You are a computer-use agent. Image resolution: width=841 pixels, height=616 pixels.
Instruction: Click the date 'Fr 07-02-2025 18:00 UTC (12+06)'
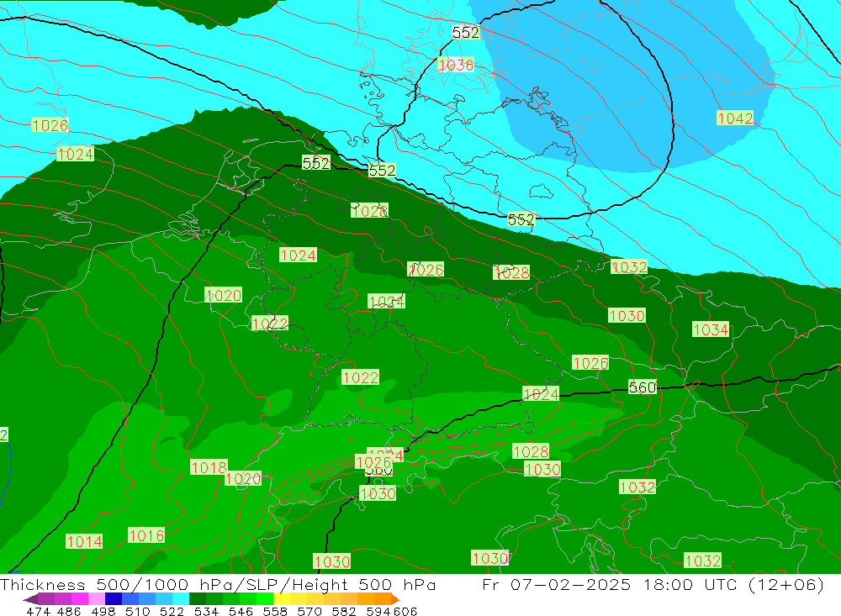click(x=653, y=584)
